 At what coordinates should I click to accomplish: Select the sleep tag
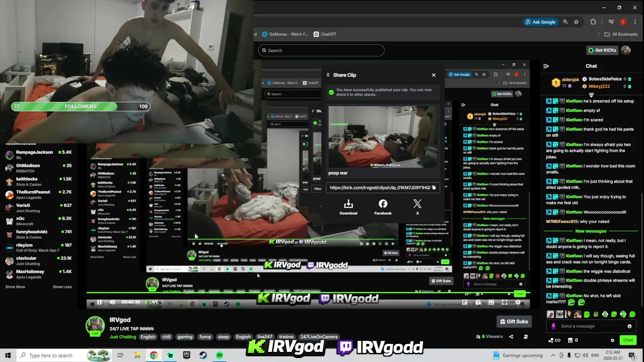(223, 337)
